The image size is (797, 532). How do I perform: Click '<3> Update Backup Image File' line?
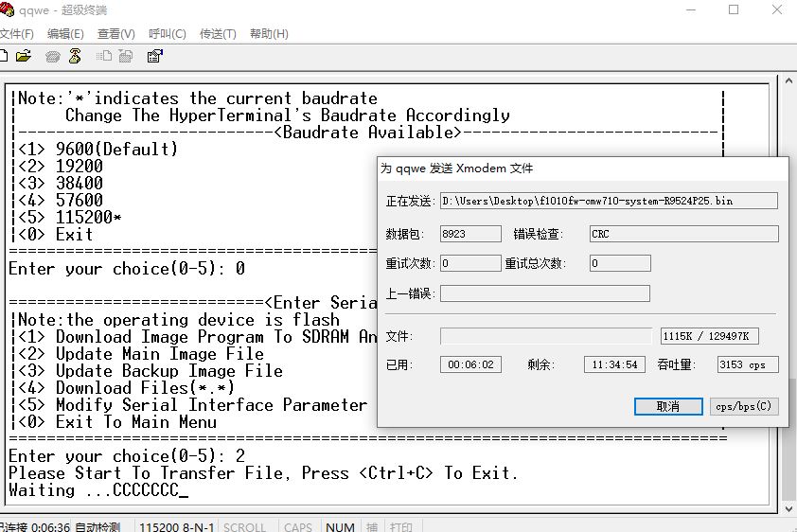pyautogui.click(x=151, y=371)
